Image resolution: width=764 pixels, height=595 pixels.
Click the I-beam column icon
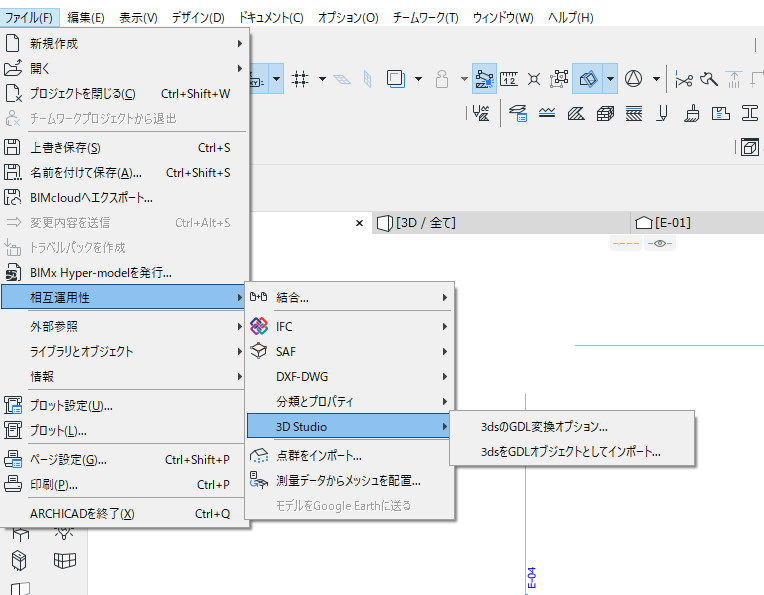pyautogui.click(x=749, y=114)
